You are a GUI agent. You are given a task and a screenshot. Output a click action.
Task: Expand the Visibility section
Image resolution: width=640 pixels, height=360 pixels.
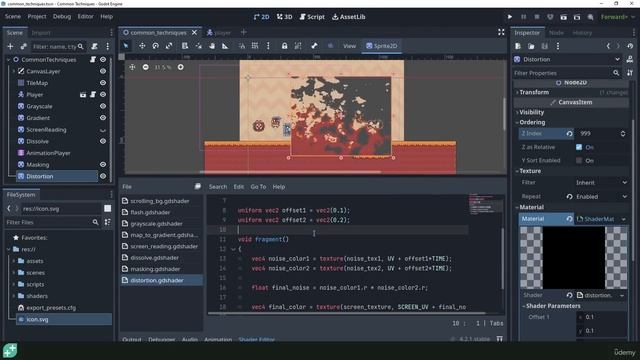(x=530, y=112)
